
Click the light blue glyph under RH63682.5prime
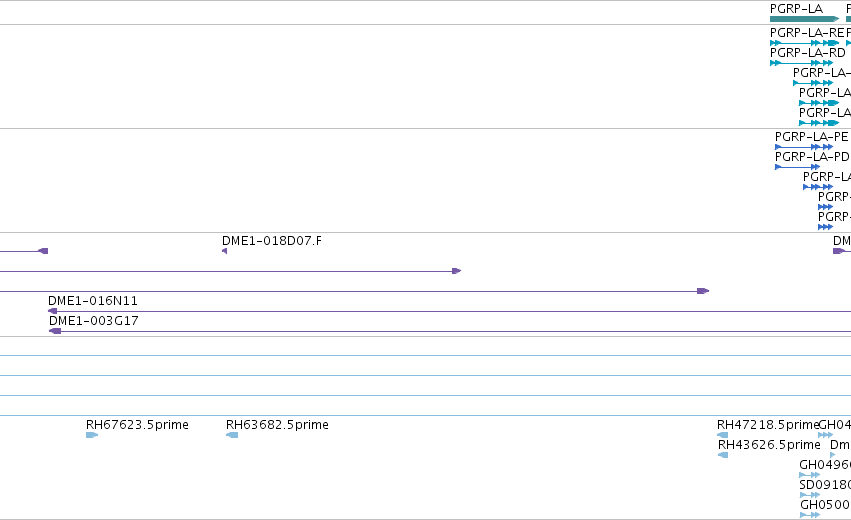[x=232, y=435]
